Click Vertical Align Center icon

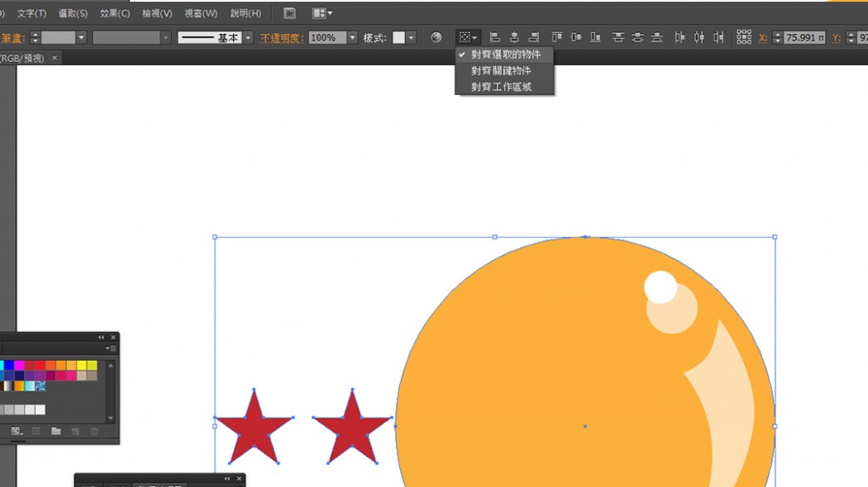tap(576, 37)
